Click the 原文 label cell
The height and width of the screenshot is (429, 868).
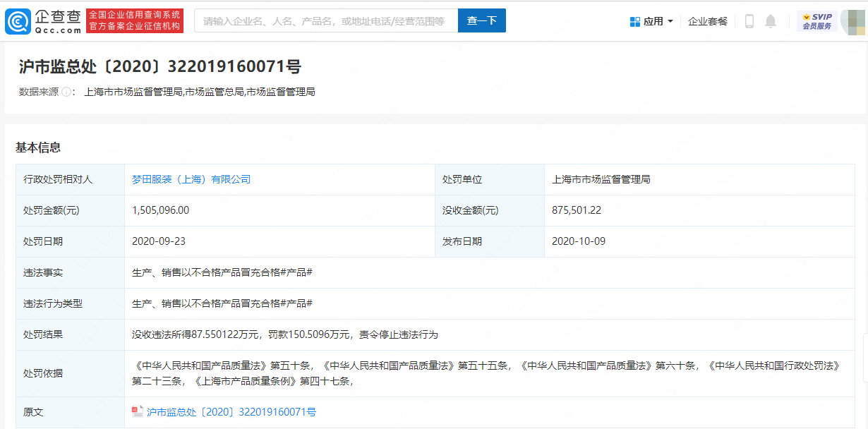[70, 412]
